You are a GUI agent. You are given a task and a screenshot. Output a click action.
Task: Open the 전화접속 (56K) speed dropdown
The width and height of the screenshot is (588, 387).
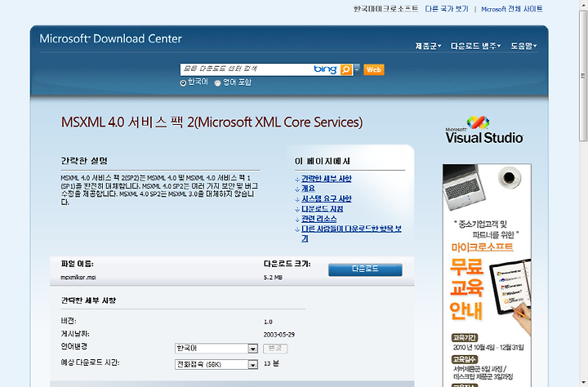pyautogui.click(x=216, y=364)
